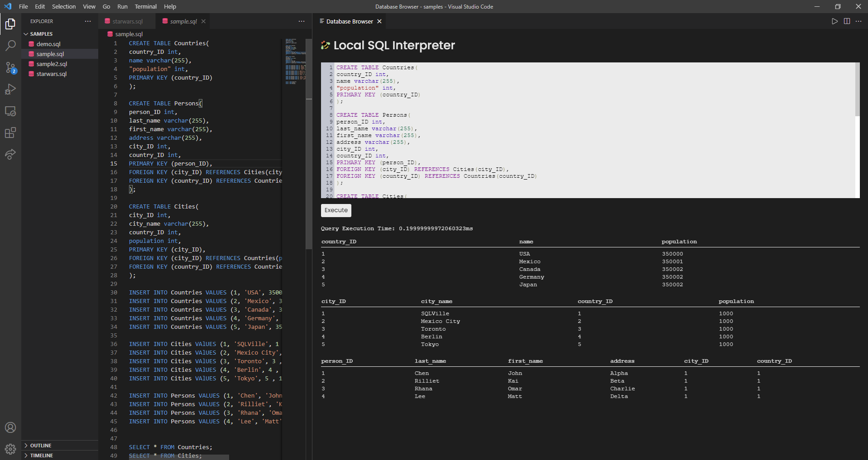Open Source Control view icon
This screenshot has height=460, width=868.
[10, 67]
